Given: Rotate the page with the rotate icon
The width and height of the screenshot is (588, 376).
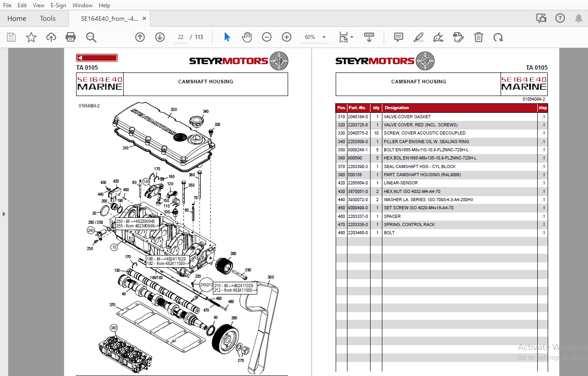Looking at the screenshot, I should click(498, 37).
